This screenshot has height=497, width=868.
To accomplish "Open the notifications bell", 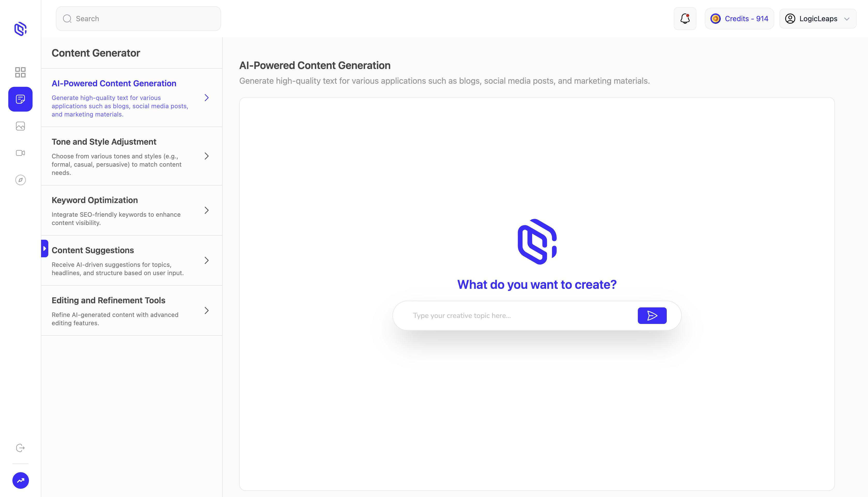I will (x=685, y=18).
